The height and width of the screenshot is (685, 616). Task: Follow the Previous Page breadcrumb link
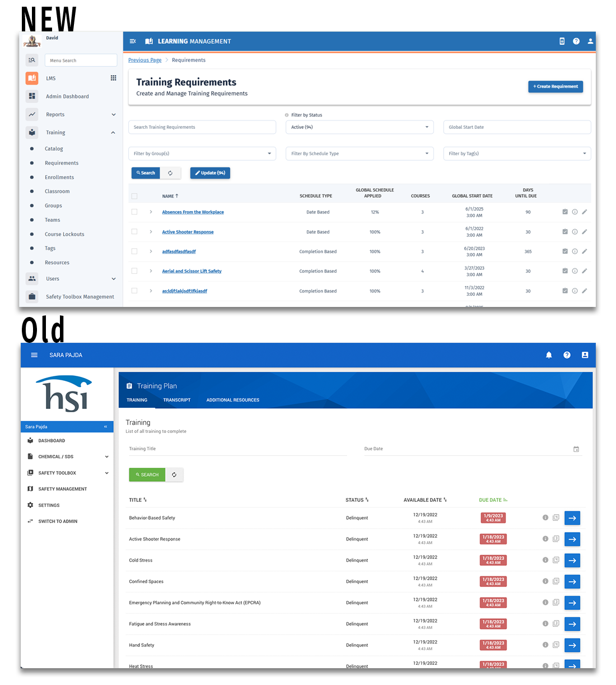coord(144,60)
